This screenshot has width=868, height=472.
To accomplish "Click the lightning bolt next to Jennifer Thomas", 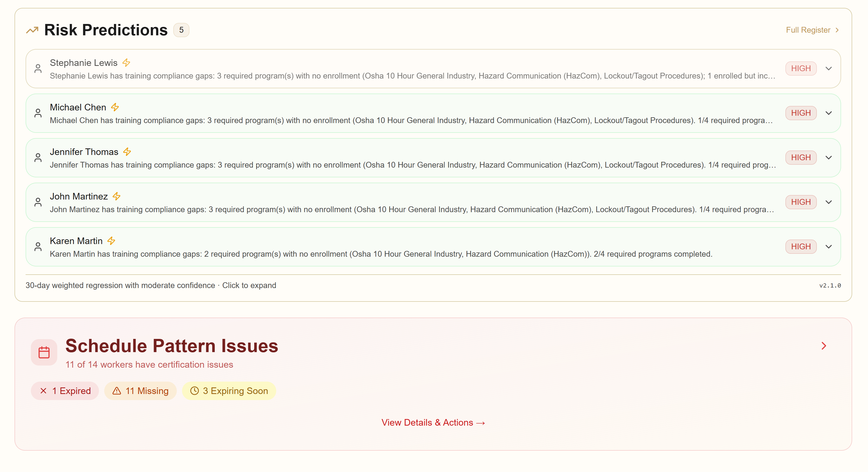I will [127, 152].
